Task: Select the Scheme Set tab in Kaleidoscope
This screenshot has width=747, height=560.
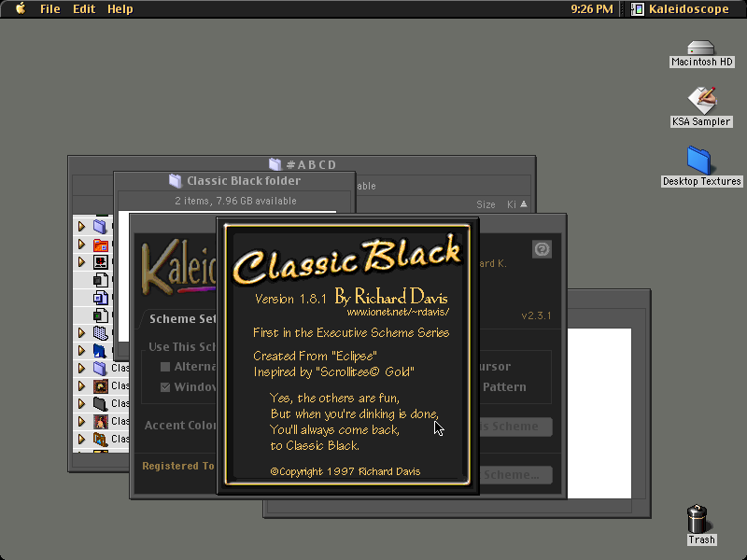Action: pyautogui.click(x=181, y=319)
